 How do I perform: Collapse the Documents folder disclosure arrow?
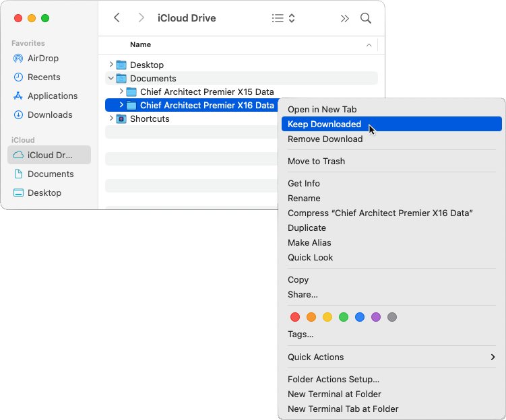click(x=111, y=78)
